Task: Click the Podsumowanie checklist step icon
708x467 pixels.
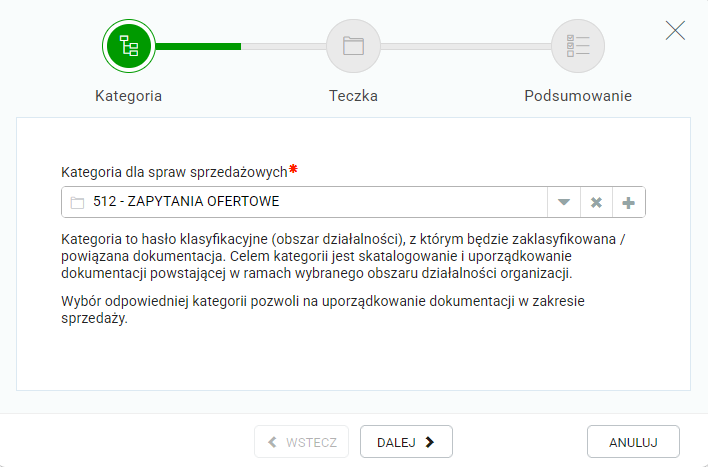Action: 578,46
